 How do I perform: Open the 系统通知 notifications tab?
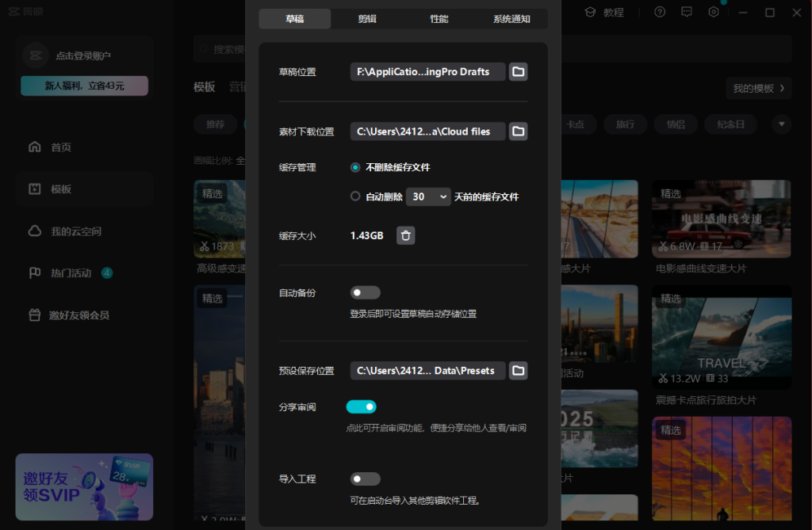pos(513,17)
